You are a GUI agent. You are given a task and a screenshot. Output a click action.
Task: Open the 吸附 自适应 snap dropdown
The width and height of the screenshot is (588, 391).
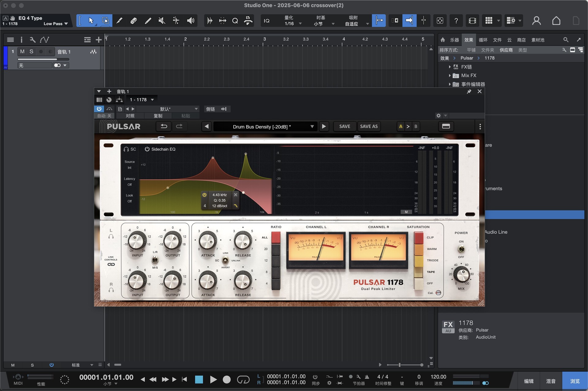click(356, 20)
